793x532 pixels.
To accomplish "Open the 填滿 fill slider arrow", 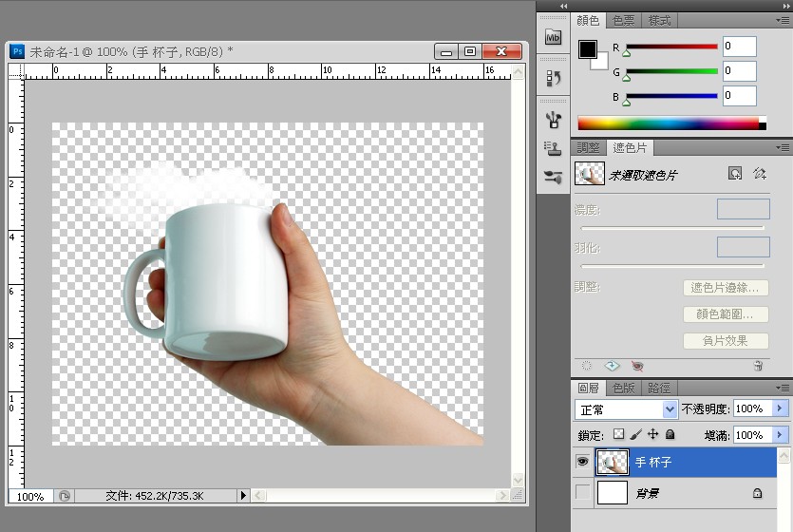I will (780, 435).
